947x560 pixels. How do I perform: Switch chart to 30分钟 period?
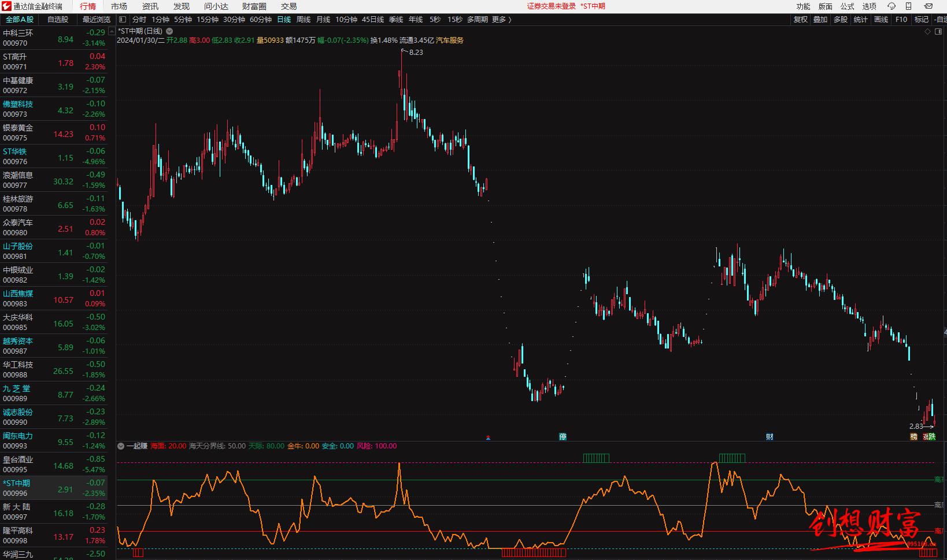pos(234,20)
